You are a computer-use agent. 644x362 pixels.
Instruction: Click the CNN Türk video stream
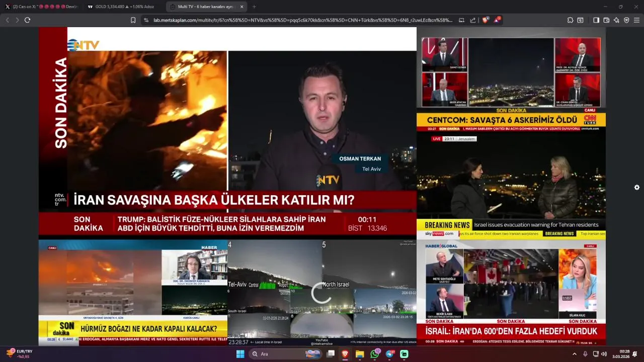511,79
